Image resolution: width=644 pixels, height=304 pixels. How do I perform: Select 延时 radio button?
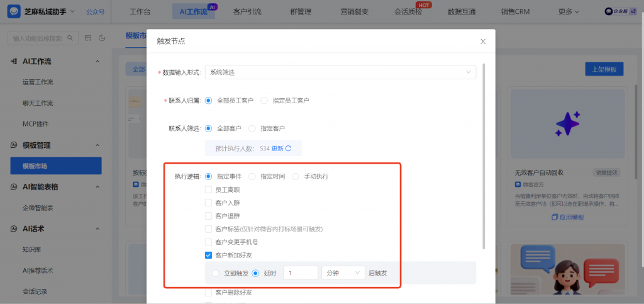point(255,273)
